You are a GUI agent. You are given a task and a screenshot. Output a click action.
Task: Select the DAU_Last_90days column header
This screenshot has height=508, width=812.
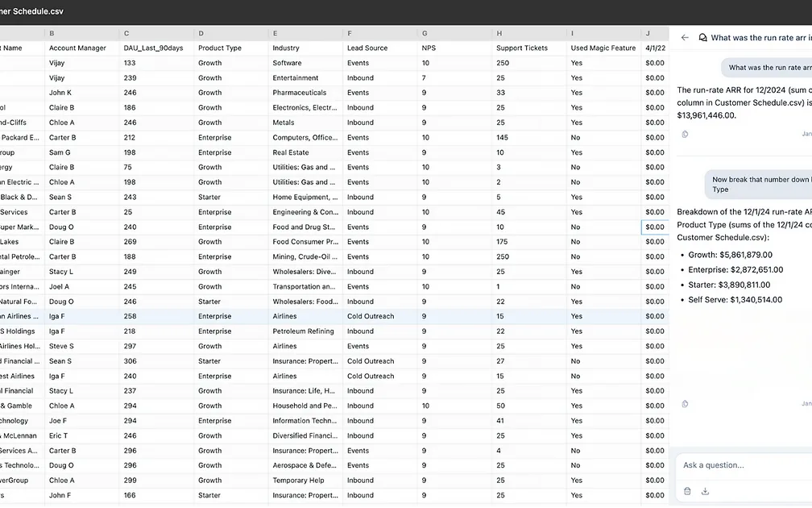pyautogui.click(x=153, y=48)
